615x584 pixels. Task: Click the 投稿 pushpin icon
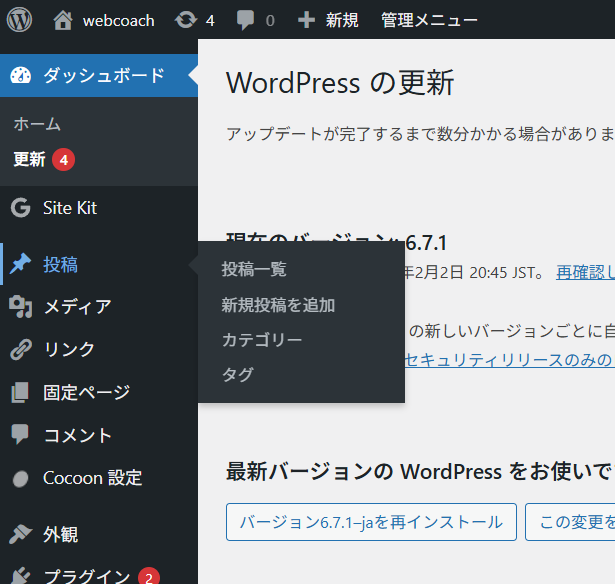(20, 264)
